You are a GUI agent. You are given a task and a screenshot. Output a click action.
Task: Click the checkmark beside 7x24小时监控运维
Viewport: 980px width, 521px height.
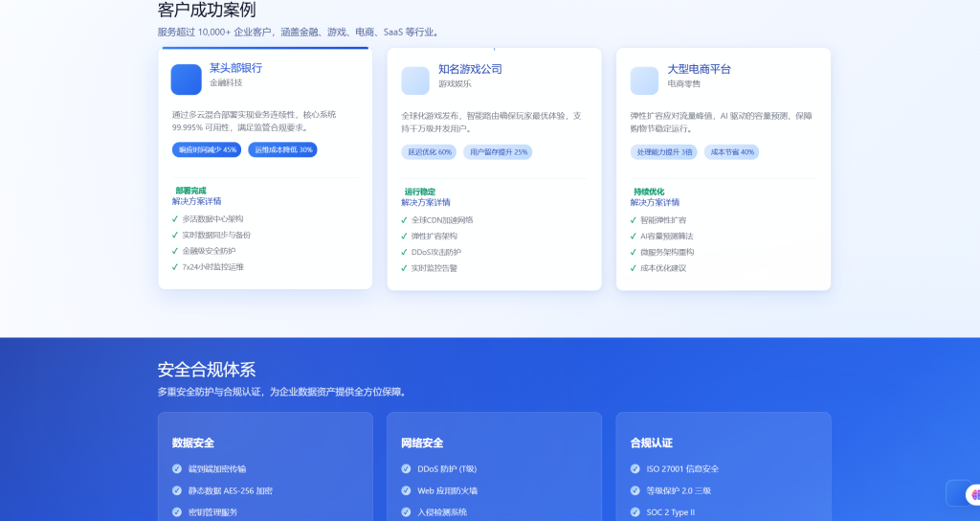point(175,267)
